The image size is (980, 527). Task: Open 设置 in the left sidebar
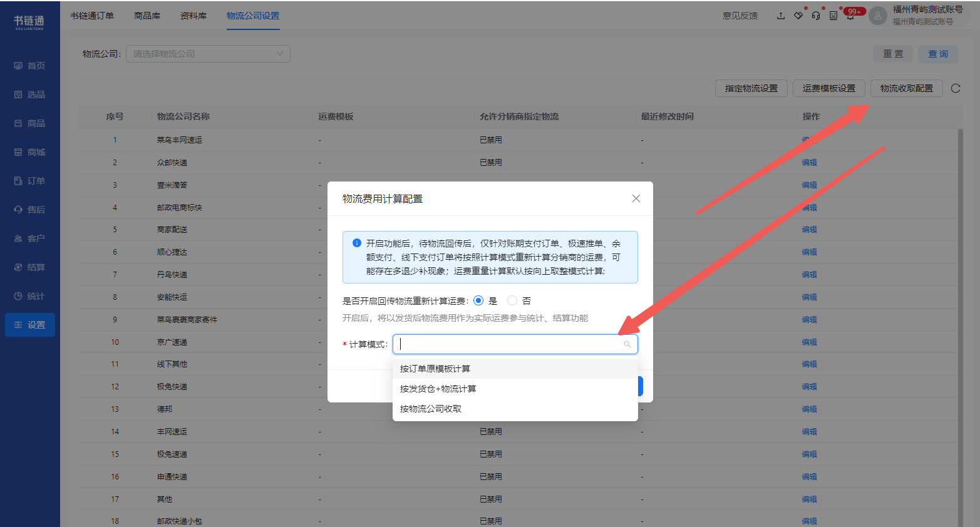[x=29, y=325]
